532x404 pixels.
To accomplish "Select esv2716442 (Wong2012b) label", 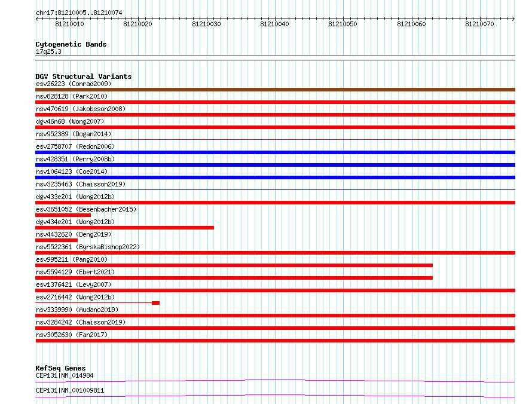I will [x=75, y=297].
